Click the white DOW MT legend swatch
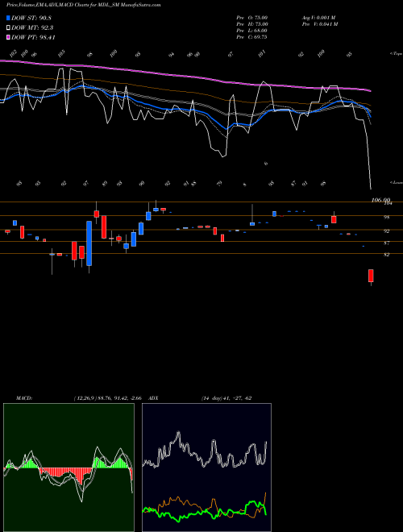Viewport: 403px width, 532px height. click(x=8, y=28)
